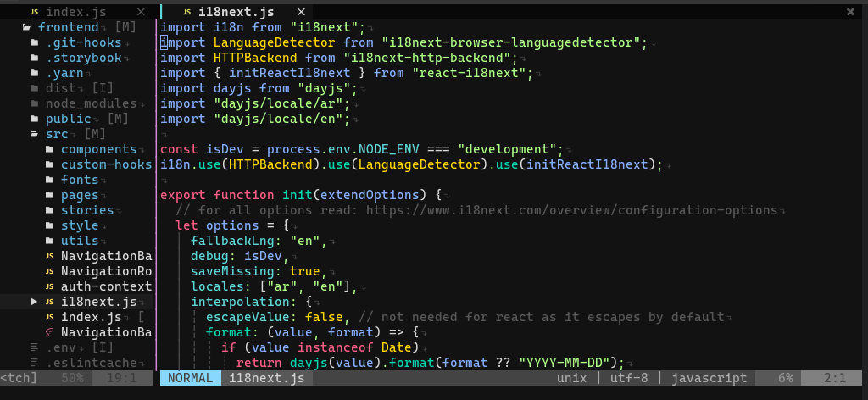
Task: Close the i18next.js tab
Action: pos(301,12)
